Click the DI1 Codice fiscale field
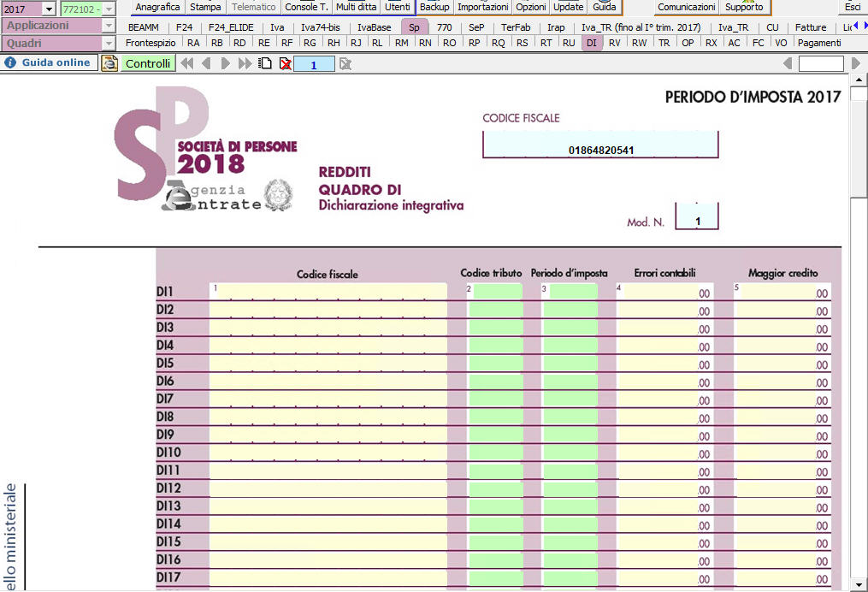This screenshot has width=868, height=592. [328, 292]
